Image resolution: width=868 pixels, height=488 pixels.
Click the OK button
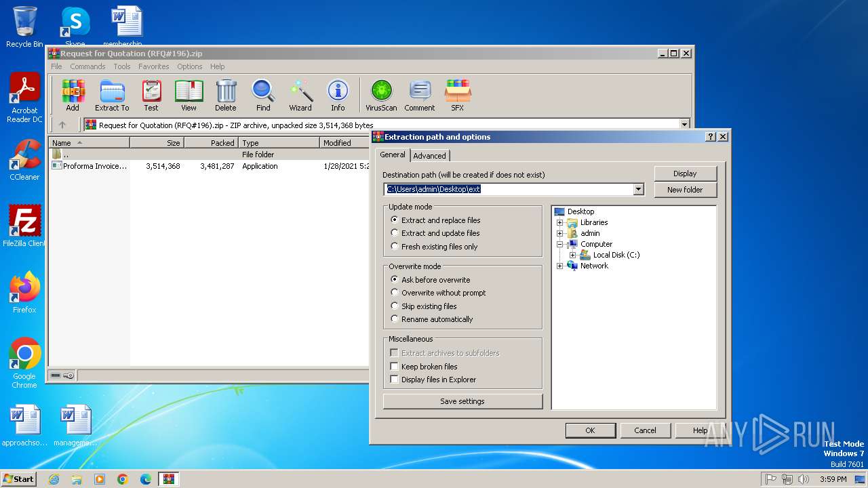click(x=590, y=430)
